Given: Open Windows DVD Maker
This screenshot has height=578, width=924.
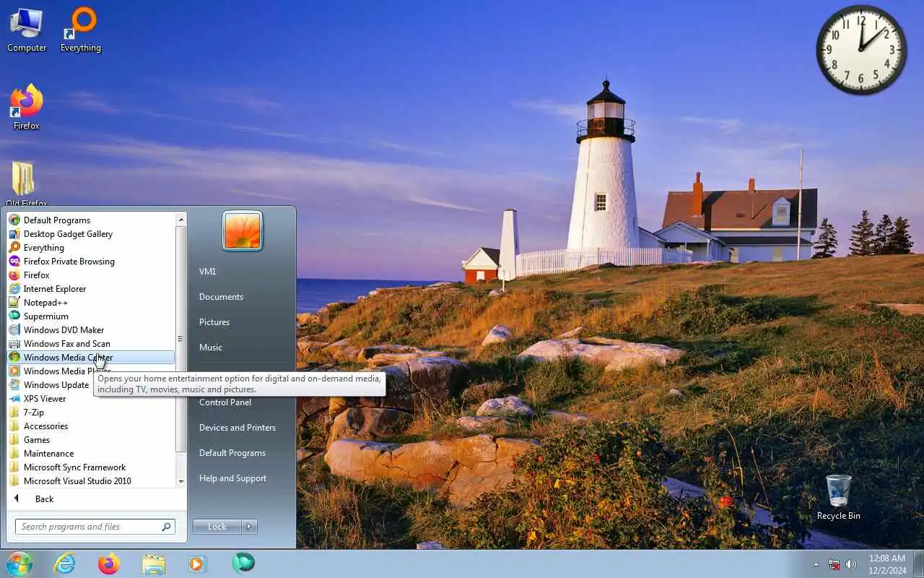Looking at the screenshot, I should [x=91, y=330].
